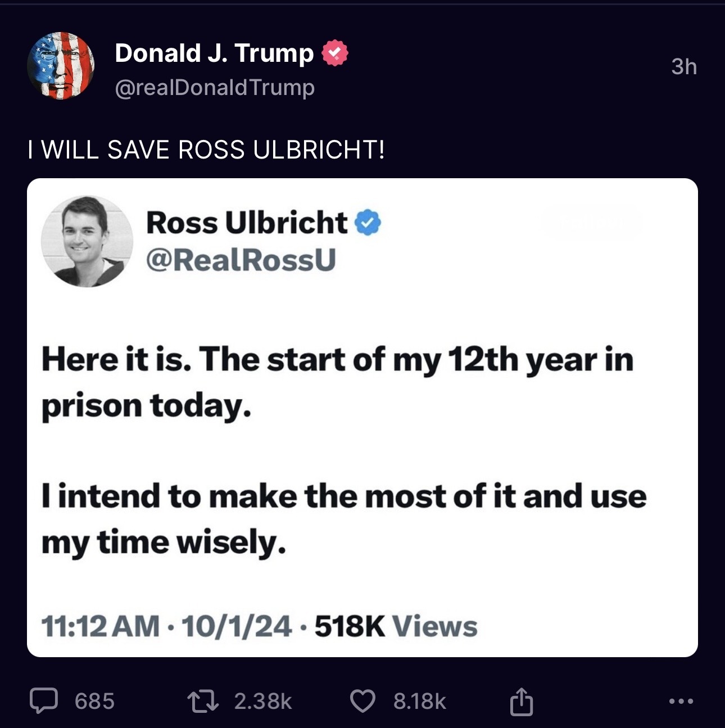Open the post timestamp labeled 3h
Image resolution: width=725 pixels, height=728 pixels.
click(x=683, y=66)
